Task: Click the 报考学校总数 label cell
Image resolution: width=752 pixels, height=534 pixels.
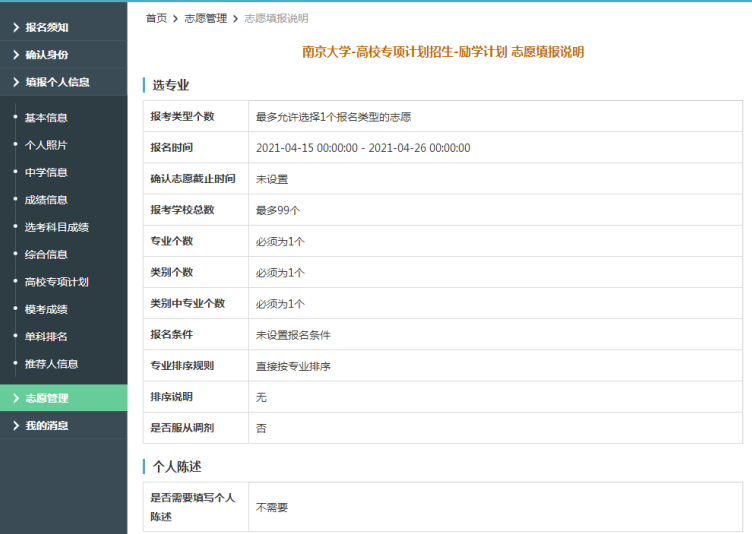Action: tap(196, 210)
